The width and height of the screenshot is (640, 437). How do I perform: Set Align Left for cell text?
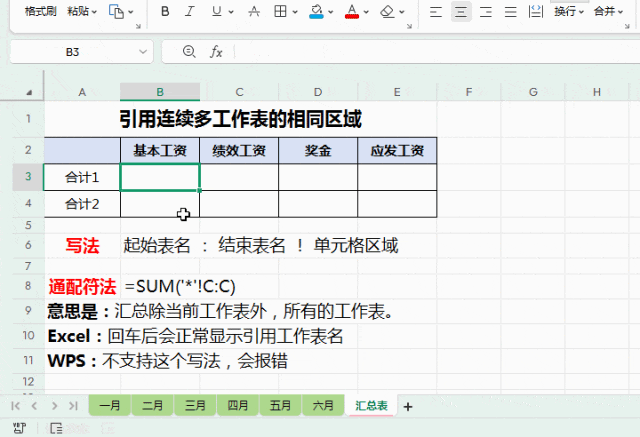click(436, 11)
